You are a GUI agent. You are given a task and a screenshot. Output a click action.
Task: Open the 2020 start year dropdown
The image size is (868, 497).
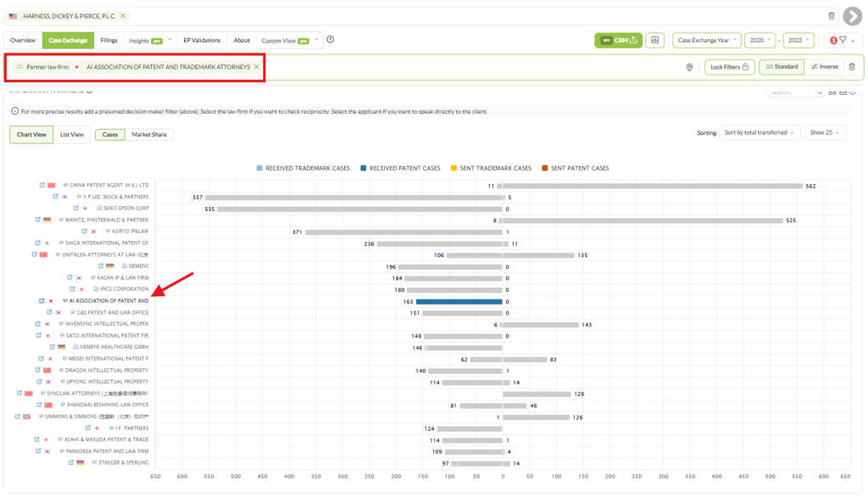[760, 41]
